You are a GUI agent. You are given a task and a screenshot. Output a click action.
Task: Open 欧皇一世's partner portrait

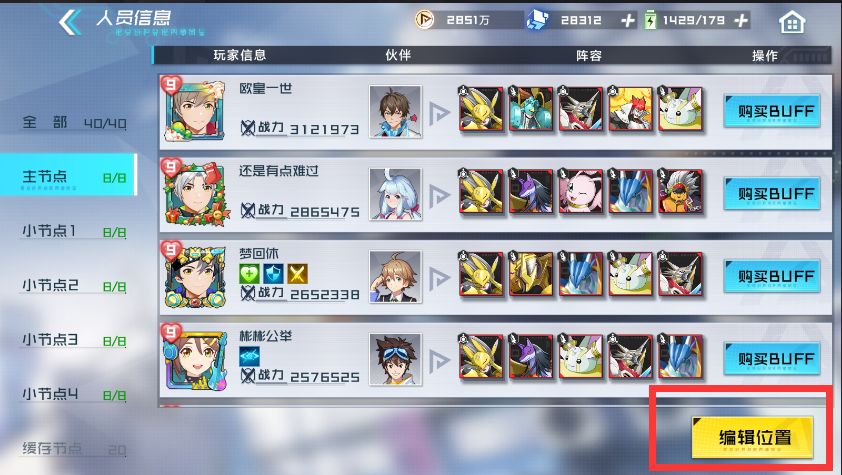[395, 112]
